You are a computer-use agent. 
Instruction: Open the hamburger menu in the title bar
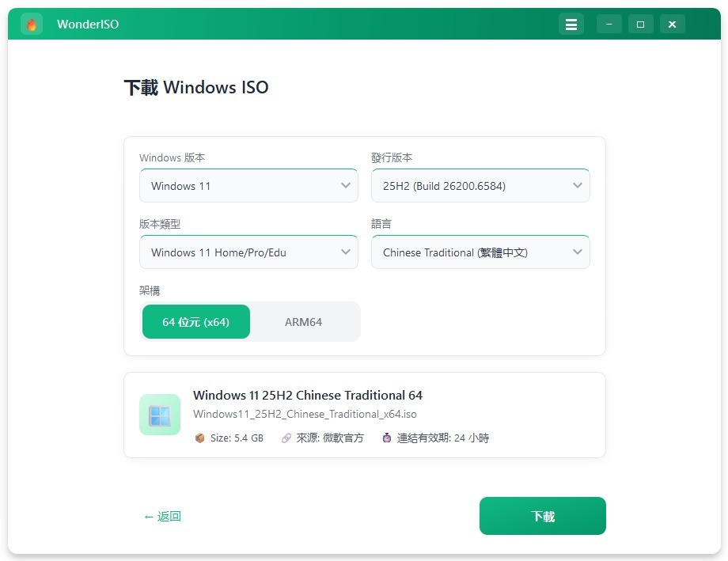(x=571, y=25)
